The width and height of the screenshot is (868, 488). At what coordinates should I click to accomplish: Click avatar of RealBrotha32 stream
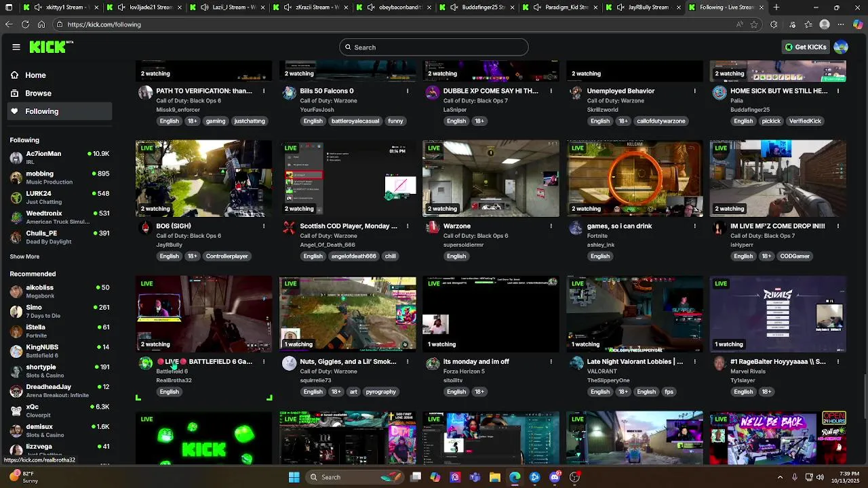[145, 363]
